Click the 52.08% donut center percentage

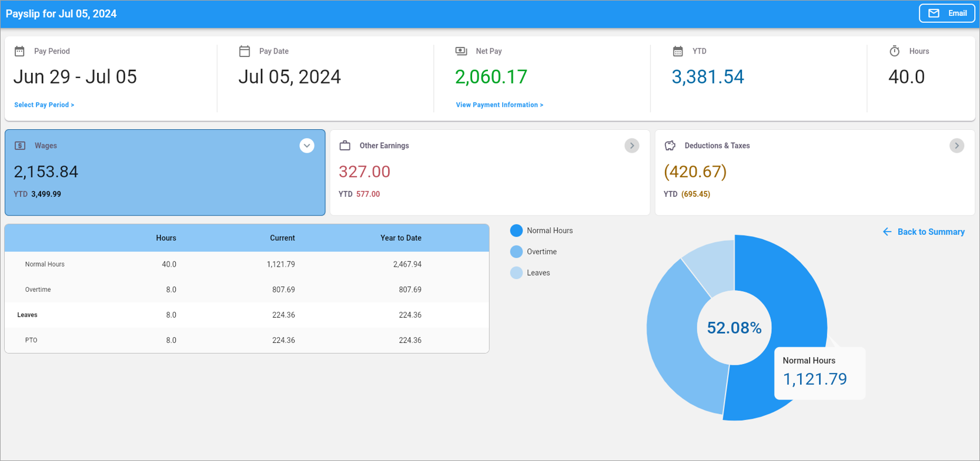(734, 328)
